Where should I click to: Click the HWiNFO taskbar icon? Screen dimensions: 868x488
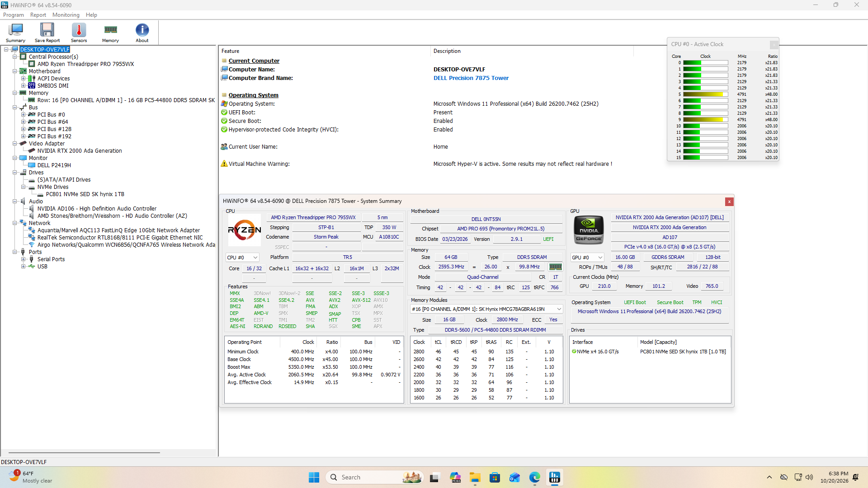554,477
